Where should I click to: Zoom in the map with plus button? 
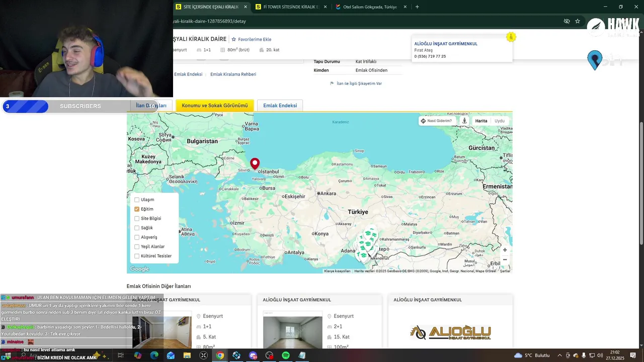(505, 250)
